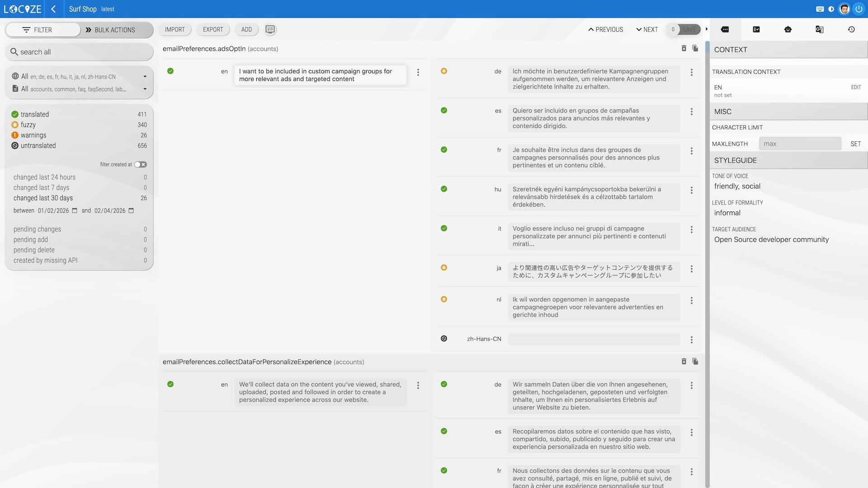Filter by fuzzy status
Viewport: 868px width, 488px height.
28,125
